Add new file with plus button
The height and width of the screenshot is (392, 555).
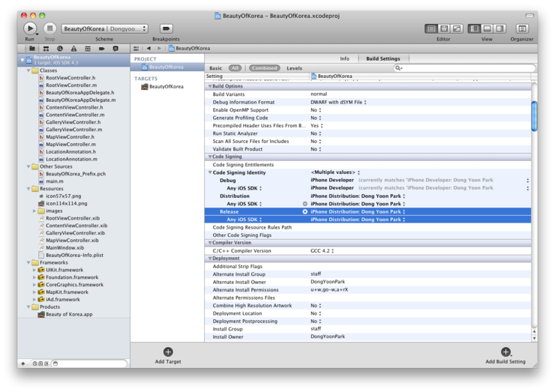(x=23, y=364)
